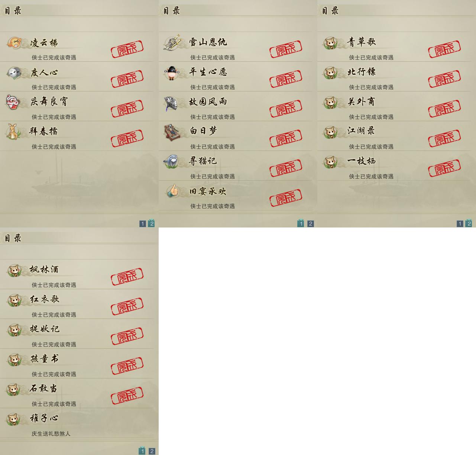Click the red stamp beside 江湖录

click(x=444, y=138)
